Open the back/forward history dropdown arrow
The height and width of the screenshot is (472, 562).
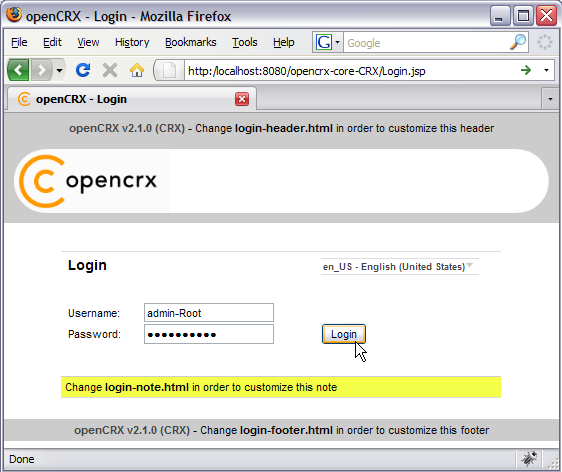click(x=59, y=70)
